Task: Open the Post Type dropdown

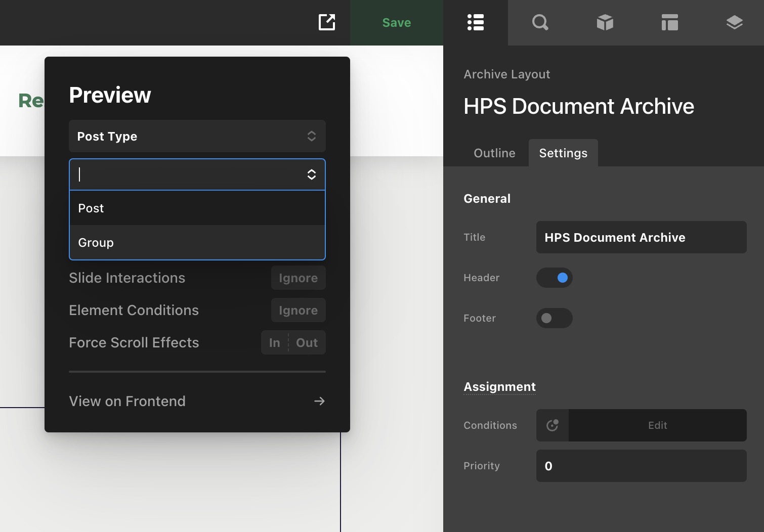Action: 197,136
